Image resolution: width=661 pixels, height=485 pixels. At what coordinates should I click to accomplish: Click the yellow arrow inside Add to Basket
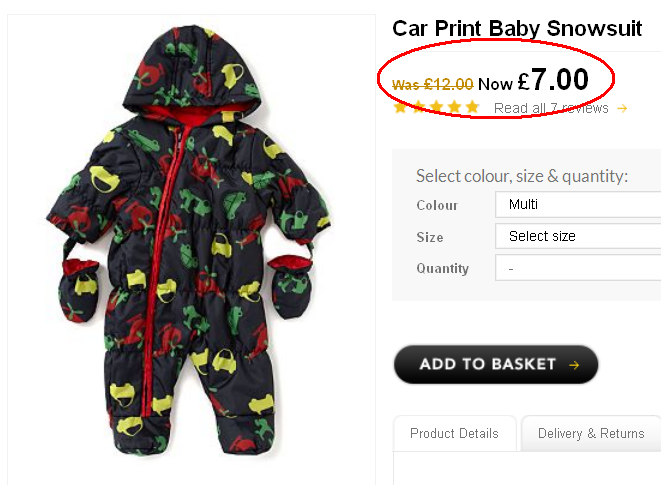pyautogui.click(x=574, y=365)
